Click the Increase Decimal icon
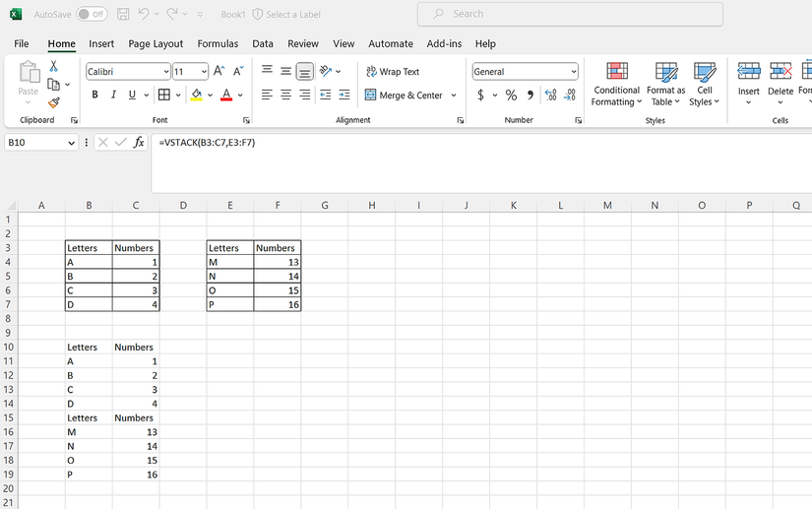812x509 pixels. pos(550,95)
